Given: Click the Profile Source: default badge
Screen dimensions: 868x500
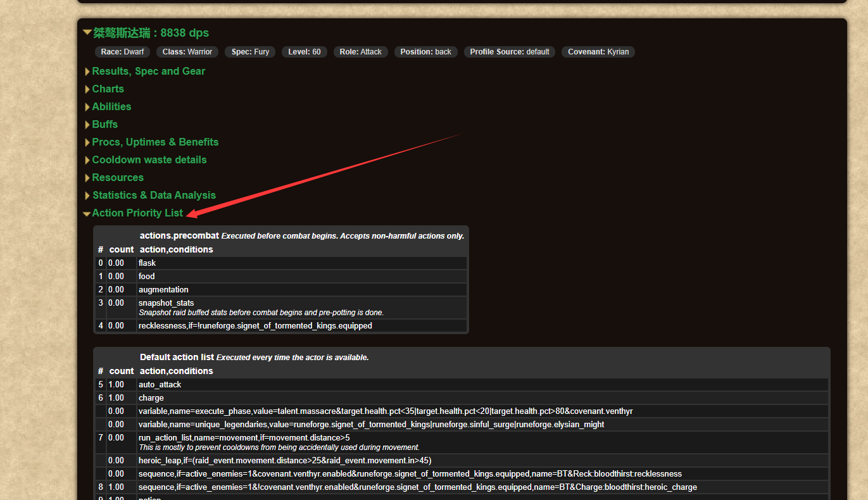Looking at the screenshot, I should coord(510,52).
